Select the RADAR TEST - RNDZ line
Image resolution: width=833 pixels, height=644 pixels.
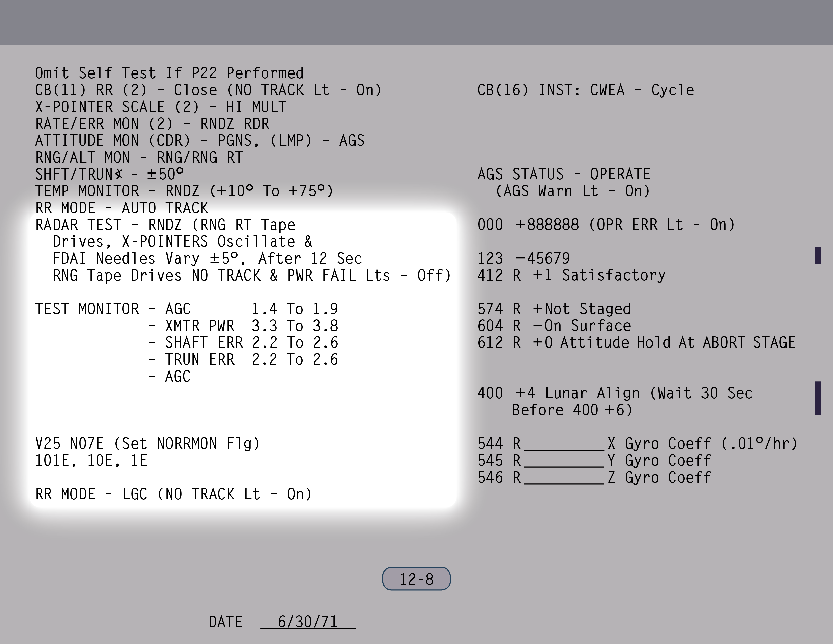(165, 225)
